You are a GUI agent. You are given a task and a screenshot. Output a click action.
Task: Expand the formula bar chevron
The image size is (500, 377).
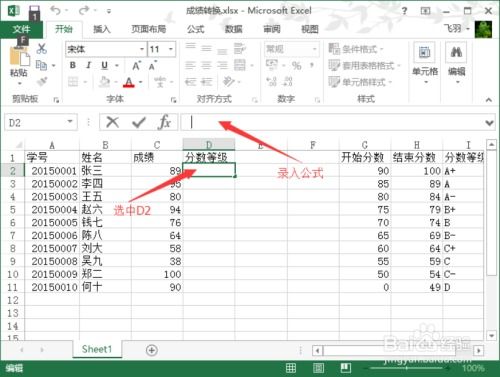[489, 123]
